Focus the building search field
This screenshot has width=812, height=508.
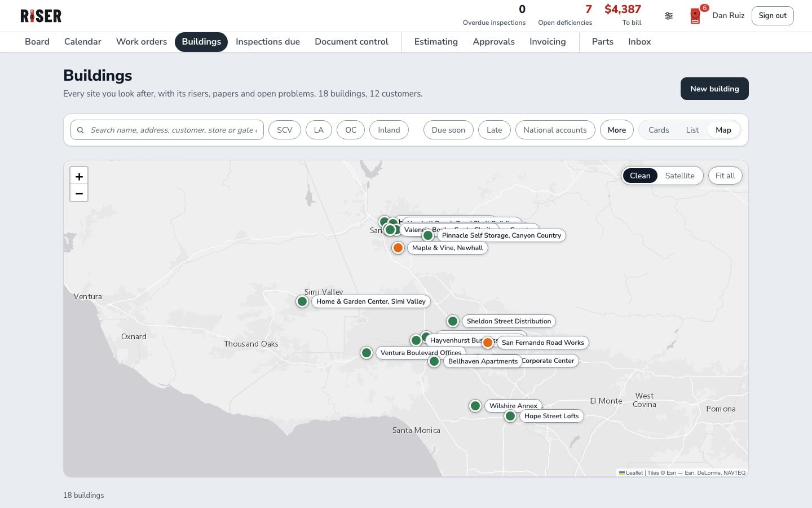[167, 130]
